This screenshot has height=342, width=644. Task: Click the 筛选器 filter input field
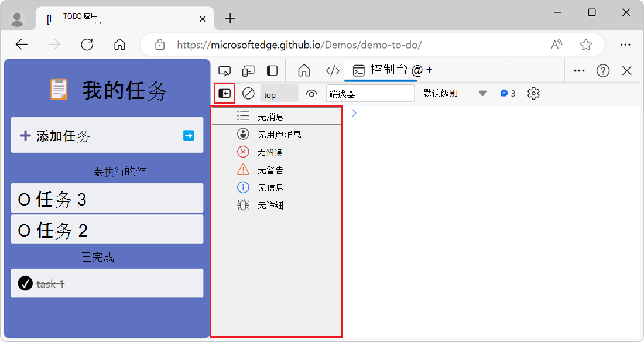click(x=371, y=94)
